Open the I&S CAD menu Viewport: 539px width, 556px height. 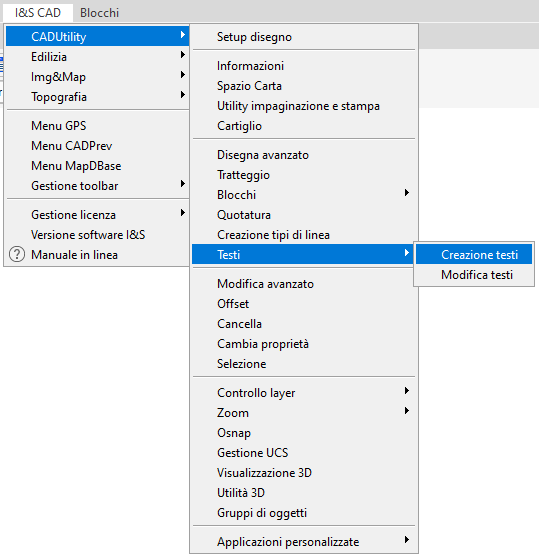click(38, 13)
